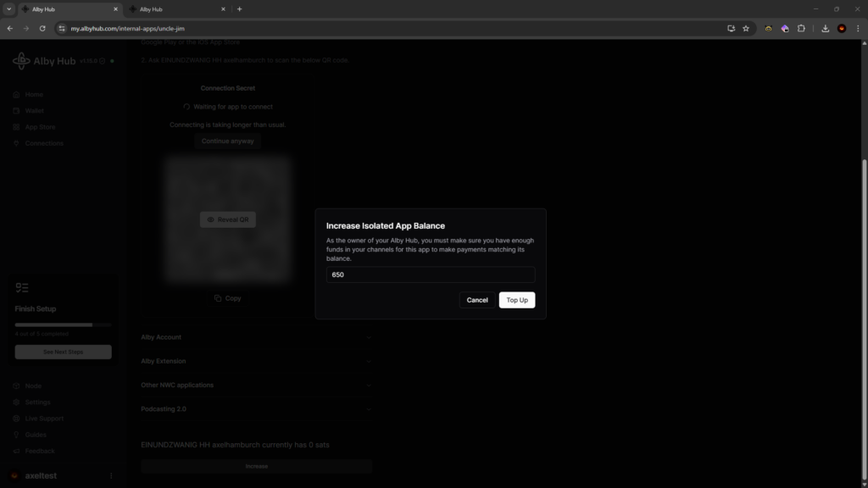Image resolution: width=868 pixels, height=488 pixels.
Task: Close the second Alby Hub tab
Action: [x=224, y=9]
